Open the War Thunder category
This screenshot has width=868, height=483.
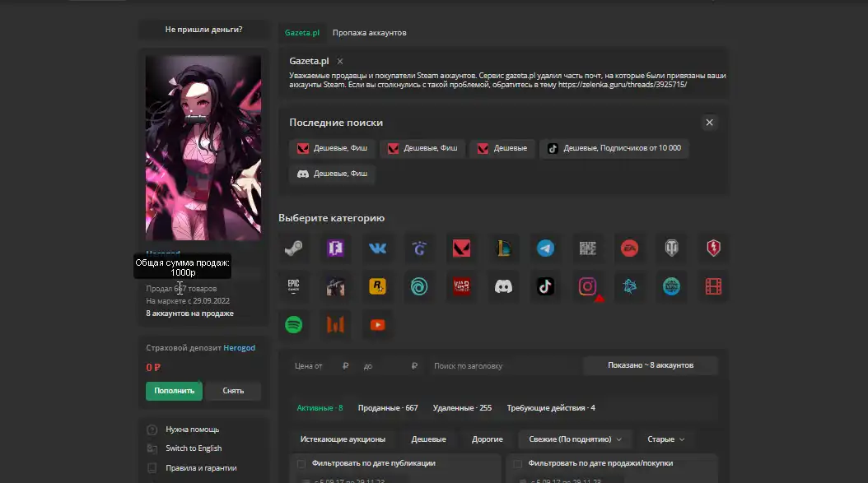461,286
